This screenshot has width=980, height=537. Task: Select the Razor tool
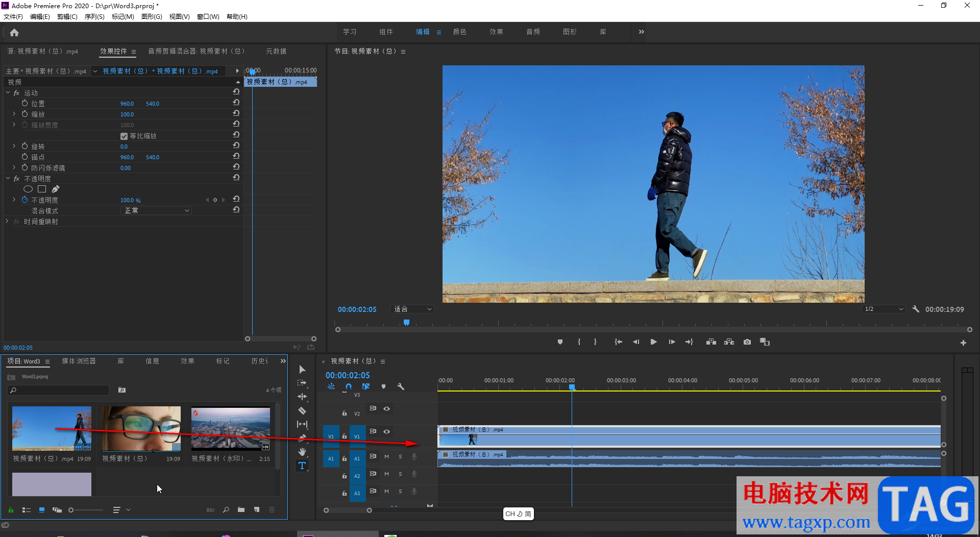[x=302, y=410]
